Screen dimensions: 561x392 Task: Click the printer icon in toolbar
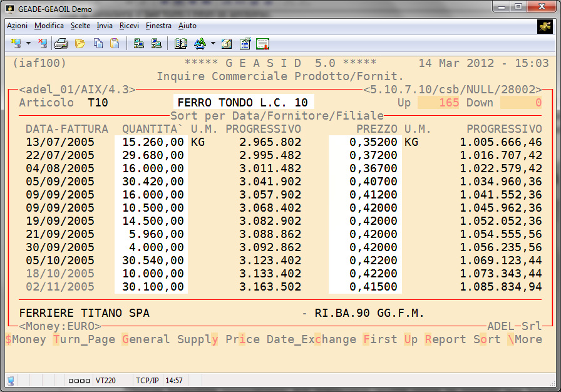coord(61,43)
